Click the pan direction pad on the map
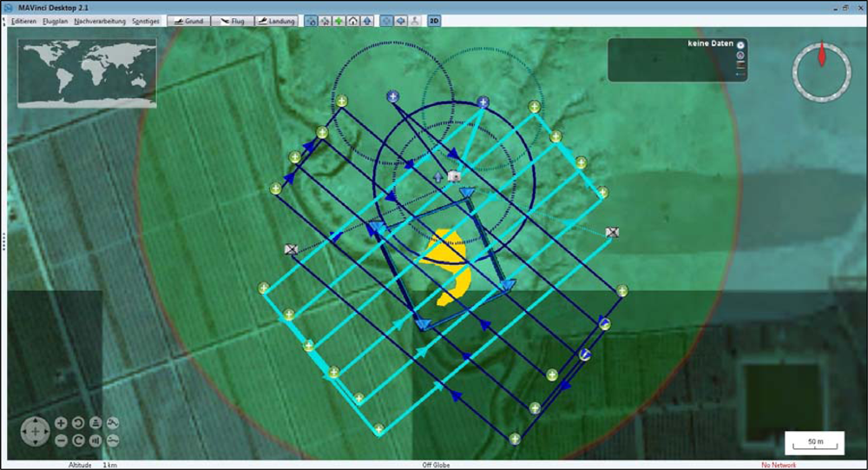This screenshot has height=470, width=868. [x=35, y=431]
